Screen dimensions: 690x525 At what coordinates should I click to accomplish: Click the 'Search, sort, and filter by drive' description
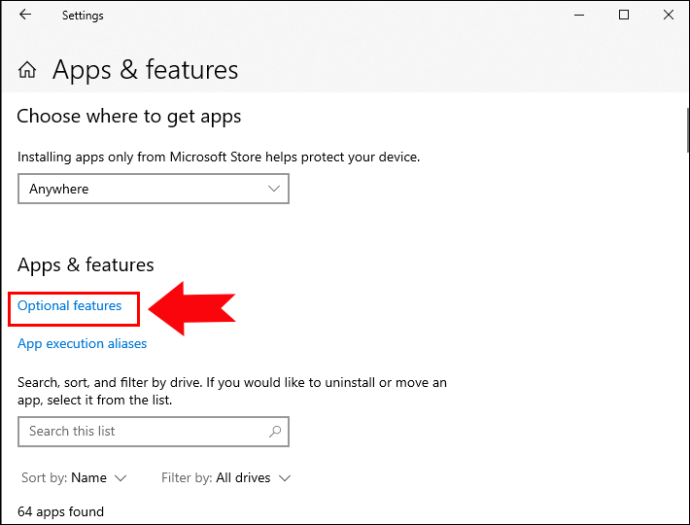point(232,391)
